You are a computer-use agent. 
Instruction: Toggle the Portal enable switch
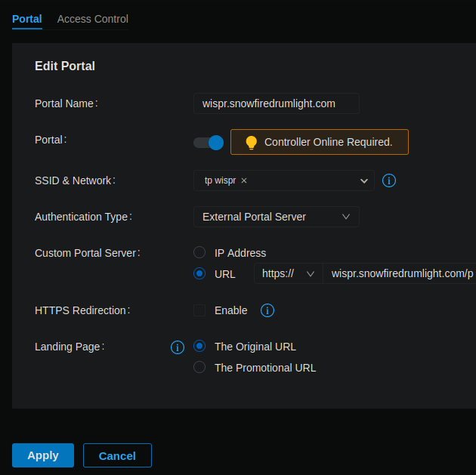coord(209,143)
